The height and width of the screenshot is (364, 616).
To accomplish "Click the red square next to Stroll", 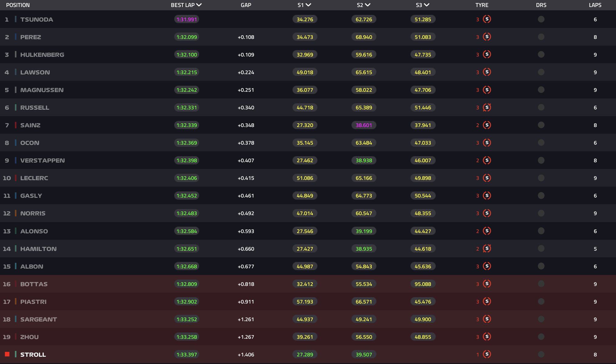I will tap(7, 354).
